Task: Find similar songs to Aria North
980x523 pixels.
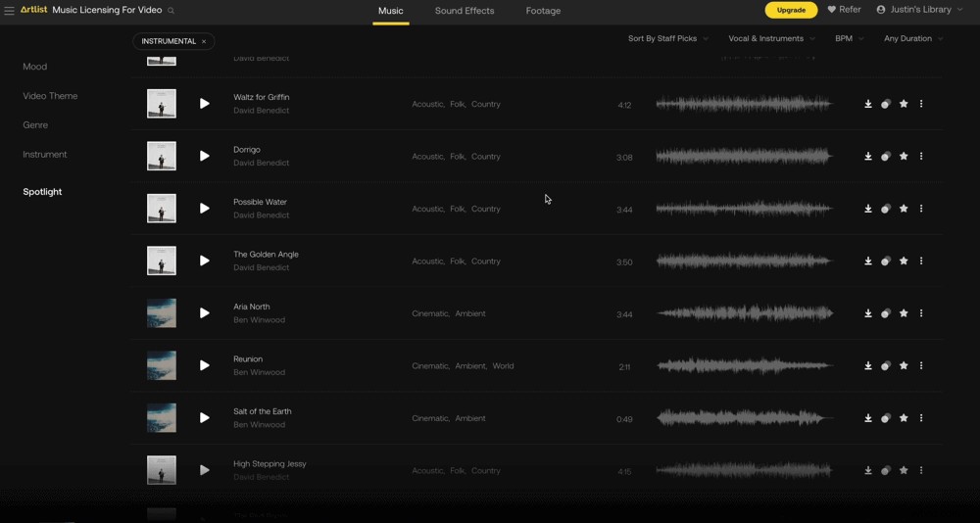Action: tap(886, 313)
